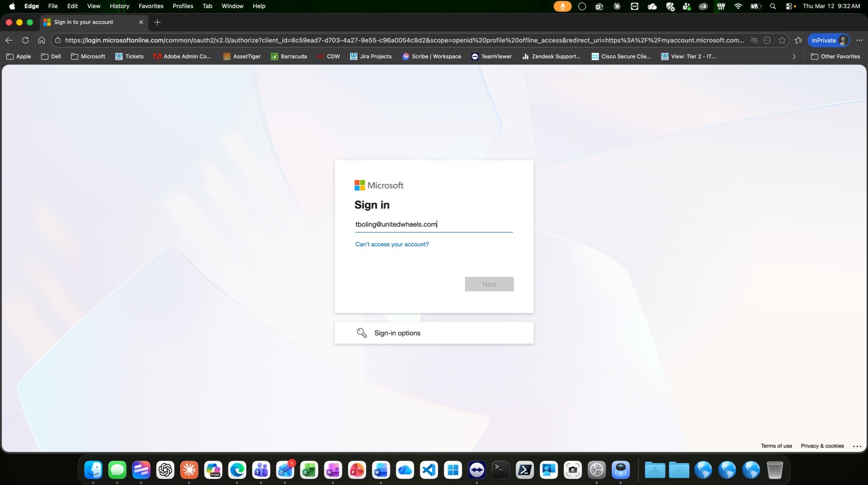This screenshot has width=868, height=485.
Task: Show more favorites bar items chevron
Action: point(794,57)
